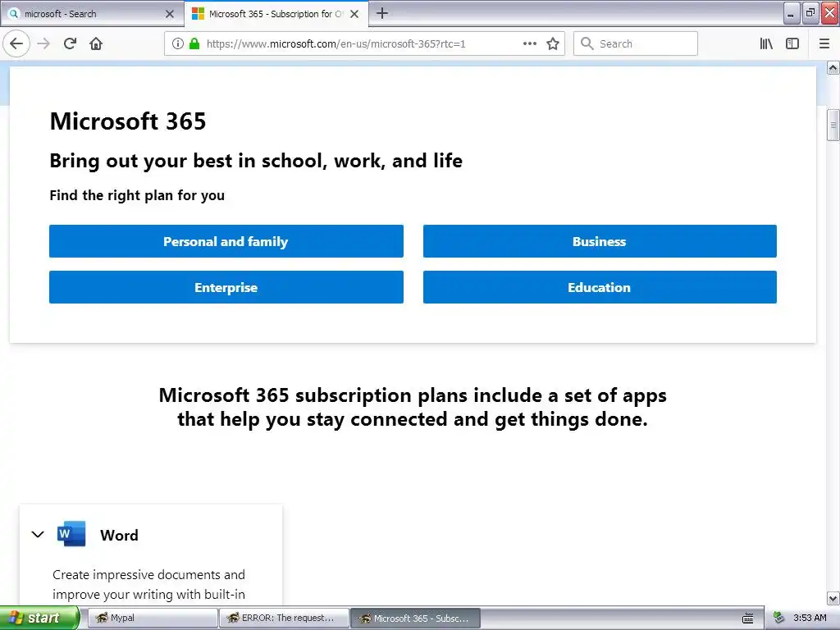Switch to the microsoft - Search tab

92,14
